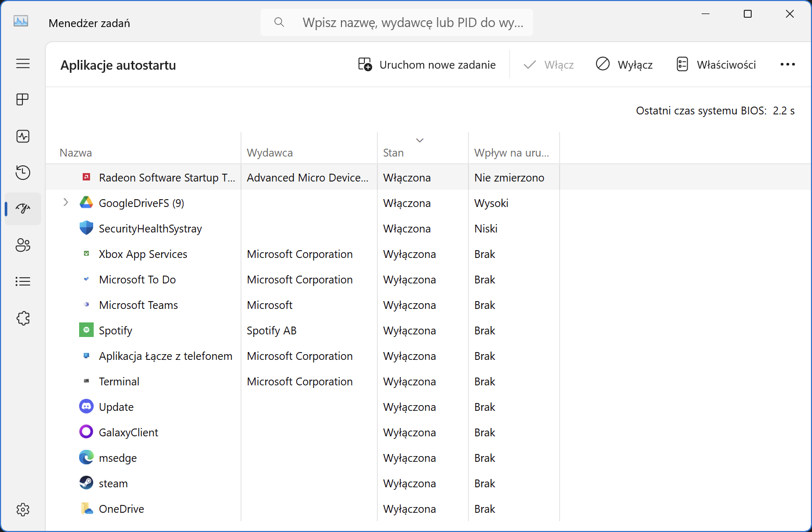The height and width of the screenshot is (532, 812).
Task: Click the Phone Link app icon
Action: [x=86, y=356]
